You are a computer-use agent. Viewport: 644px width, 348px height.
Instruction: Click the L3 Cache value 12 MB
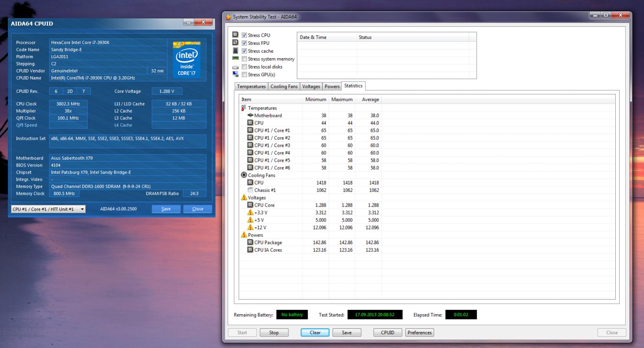179,118
